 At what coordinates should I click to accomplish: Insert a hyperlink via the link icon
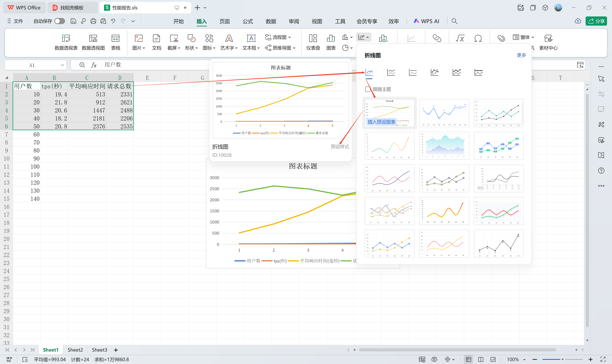pos(437,38)
